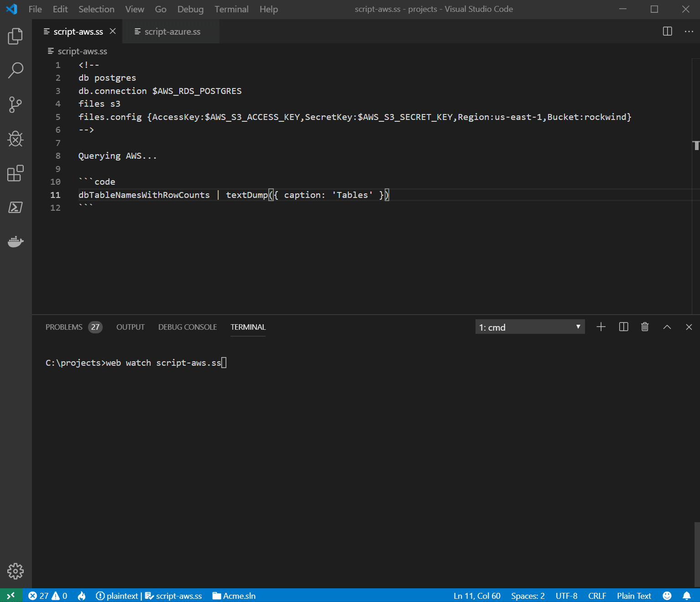The image size is (700, 602).
Task: Switch to the PROBLEMS panel tab
Action: (x=73, y=327)
